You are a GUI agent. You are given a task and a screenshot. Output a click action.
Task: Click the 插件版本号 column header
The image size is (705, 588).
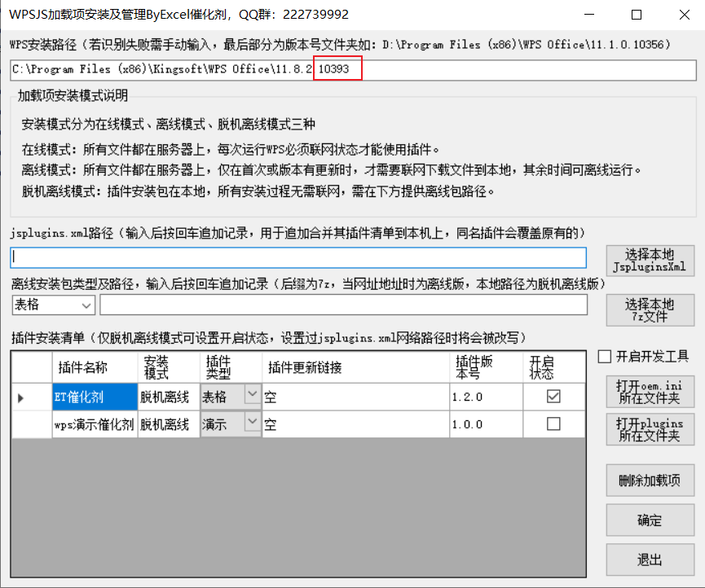(x=486, y=367)
